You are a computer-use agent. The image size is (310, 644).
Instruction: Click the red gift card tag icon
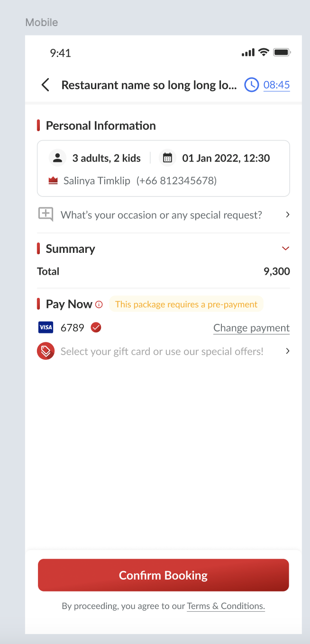[x=46, y=351]
